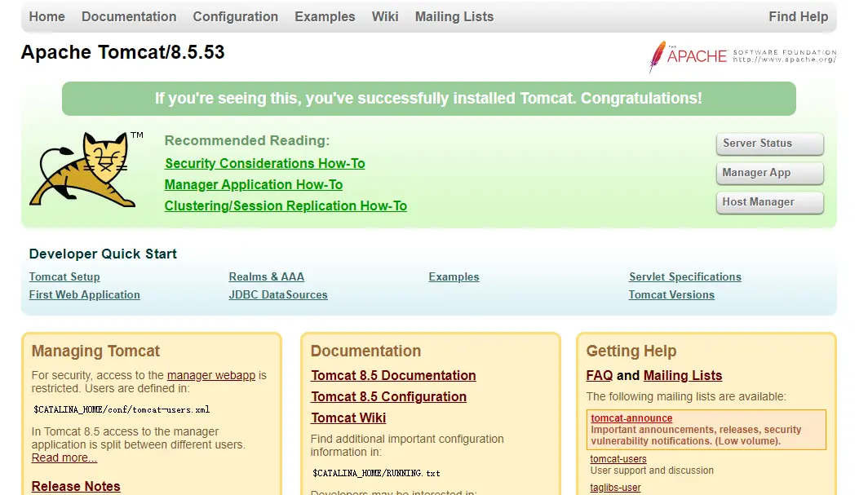The height and width of the screenshot is (495, 868).
Task: Click the Apache Tomcat/8.5.53 heading
Action: click(123, 52)
